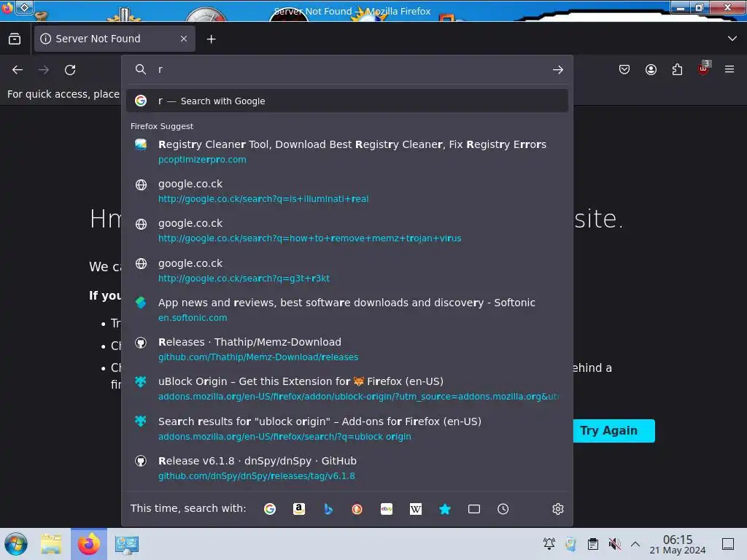Open the Firefox account icon
The image size is (747, 560).
coord(651,69)
